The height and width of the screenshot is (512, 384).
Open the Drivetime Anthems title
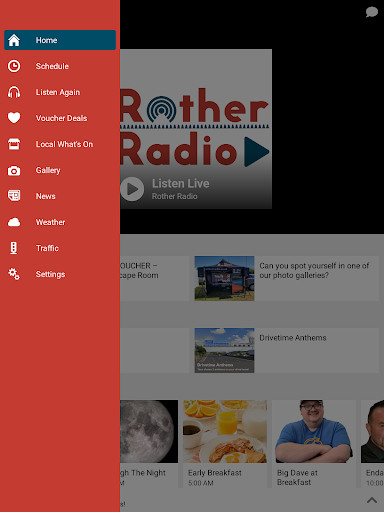[293, 338]
